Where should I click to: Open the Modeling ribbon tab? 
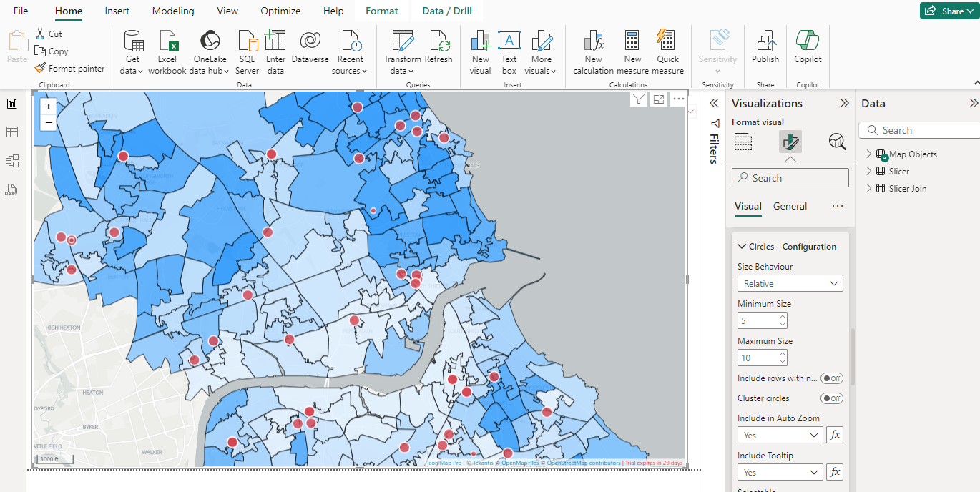click(172, 11)
